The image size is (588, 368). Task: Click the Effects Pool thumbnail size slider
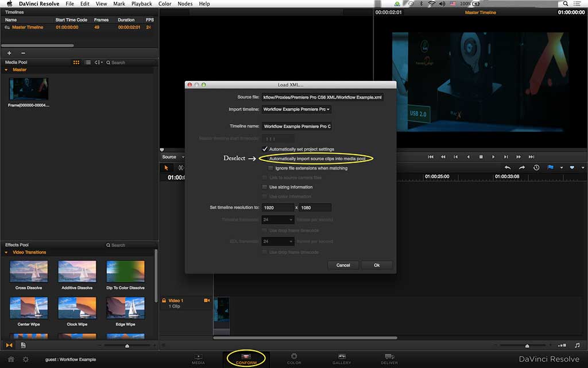(127, 346)
